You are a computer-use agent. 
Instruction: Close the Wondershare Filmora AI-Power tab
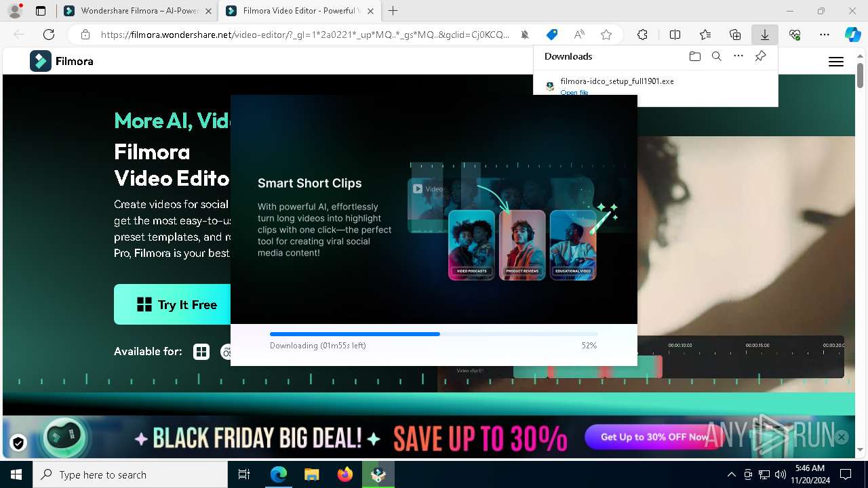click(208, 11)
